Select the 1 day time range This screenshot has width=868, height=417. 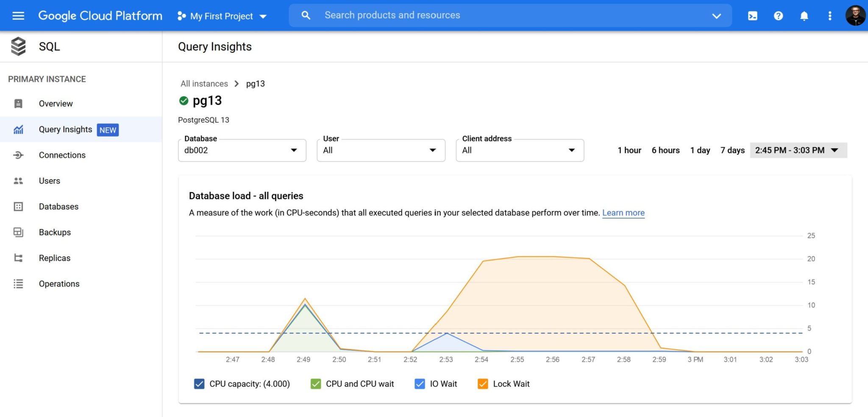pyautogui.click(x=700, y=150)
